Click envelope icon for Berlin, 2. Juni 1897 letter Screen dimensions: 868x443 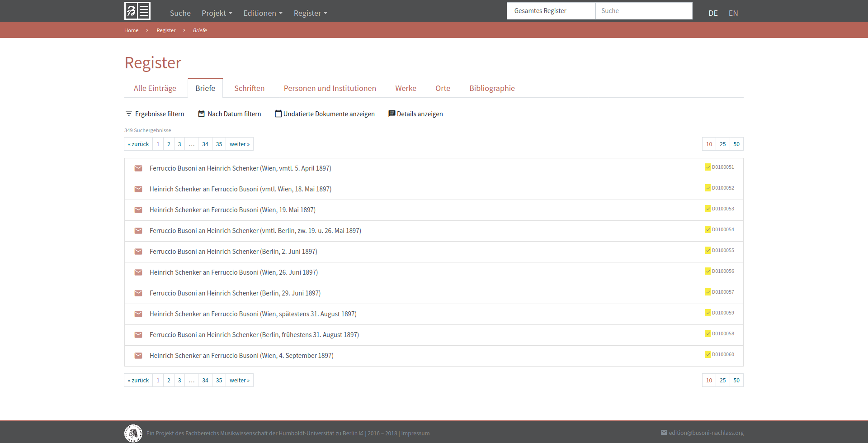[138, 252]
